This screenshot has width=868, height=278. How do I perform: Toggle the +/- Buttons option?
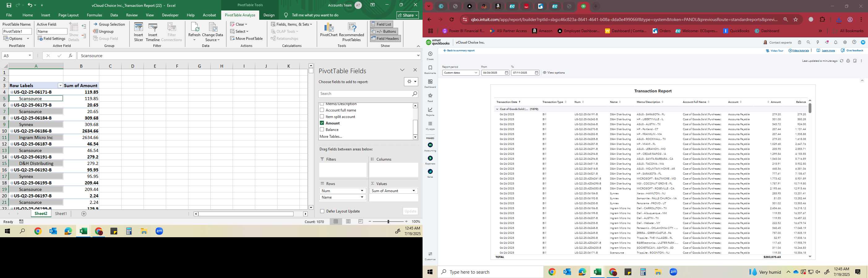384,31
